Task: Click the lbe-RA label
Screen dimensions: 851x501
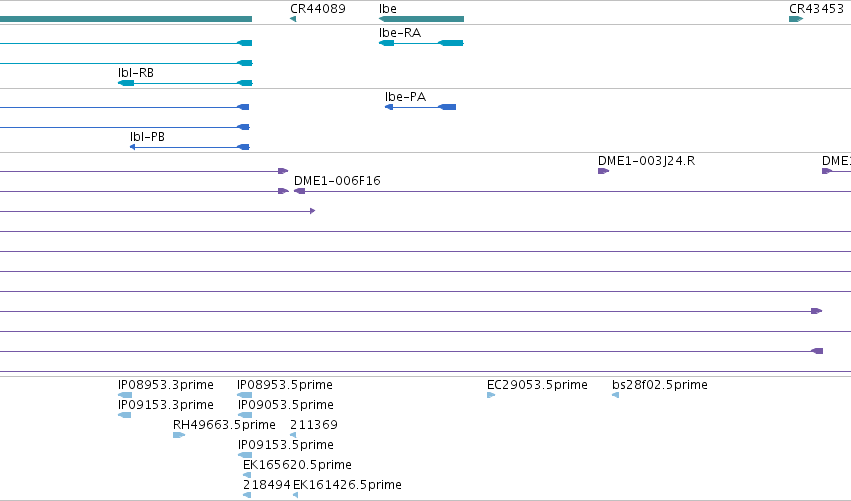Action: [400, 33]
